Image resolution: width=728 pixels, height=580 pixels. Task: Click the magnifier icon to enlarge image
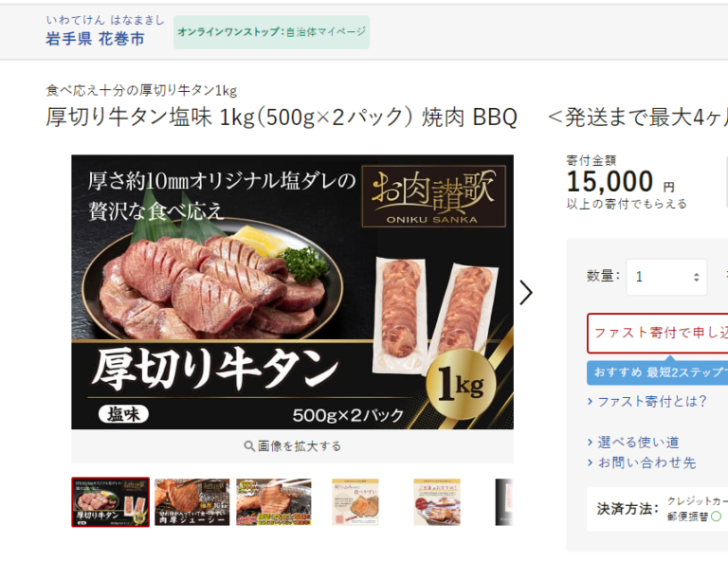[x=249, y=446]
